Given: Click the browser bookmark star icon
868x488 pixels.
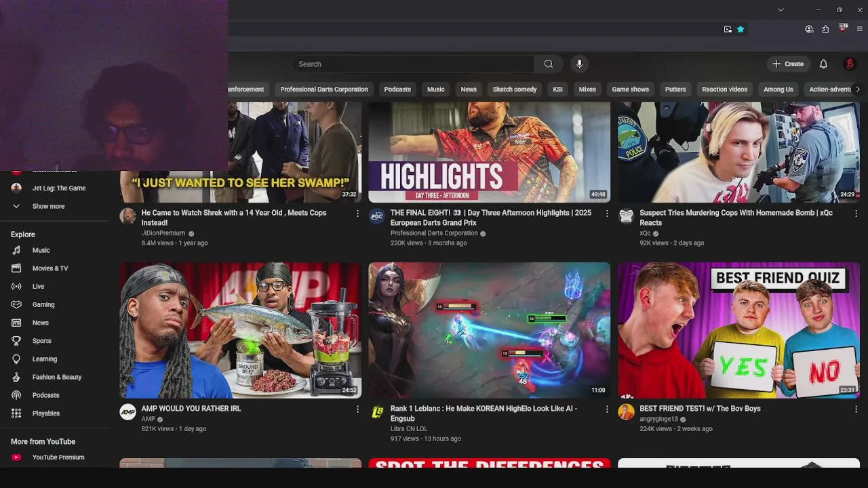Looking at the screenshot, I should click(x=741, y=29).
